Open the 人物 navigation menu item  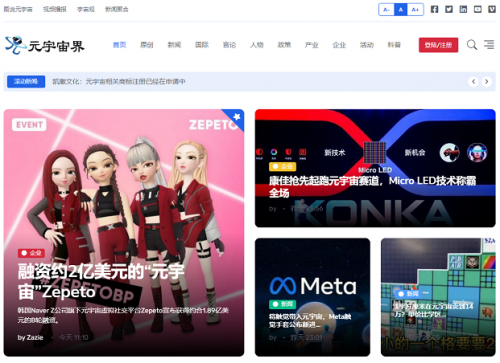[257, 45]
